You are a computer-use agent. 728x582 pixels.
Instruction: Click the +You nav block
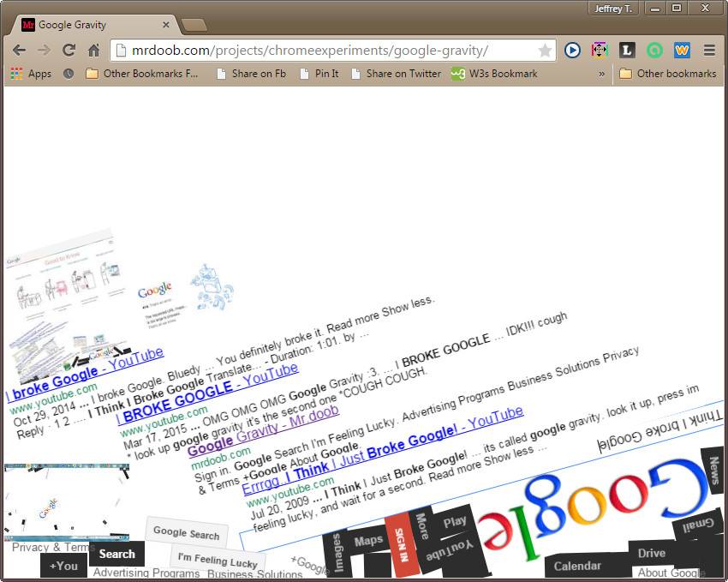pos(63,566)
